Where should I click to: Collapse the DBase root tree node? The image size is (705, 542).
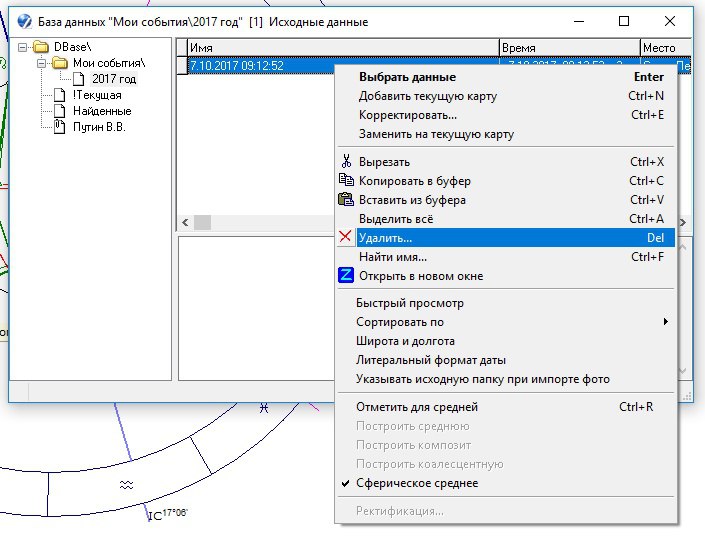tap(22, 47)
